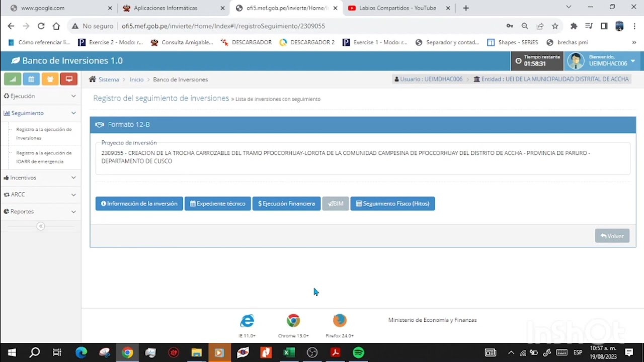Open Registro a la ejecución de inversiones
The height and width of the screenshot is (362, 644).
tap(44, 134)
